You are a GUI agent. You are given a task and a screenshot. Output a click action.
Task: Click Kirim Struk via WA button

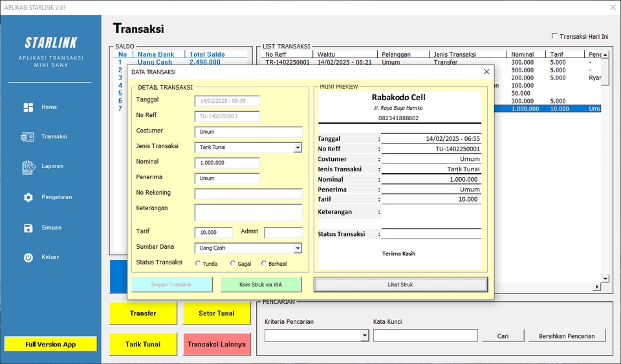coord(261,284)
